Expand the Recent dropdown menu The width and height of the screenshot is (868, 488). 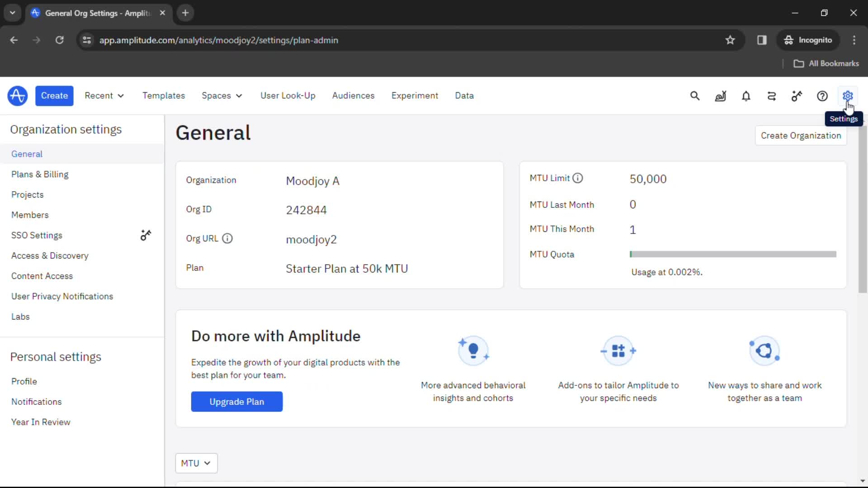click(x=104, y=95)
